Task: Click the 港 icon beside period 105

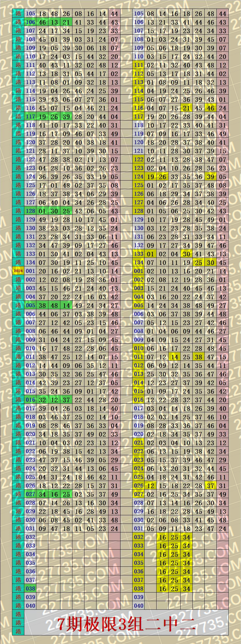Action: click(18, 13)
